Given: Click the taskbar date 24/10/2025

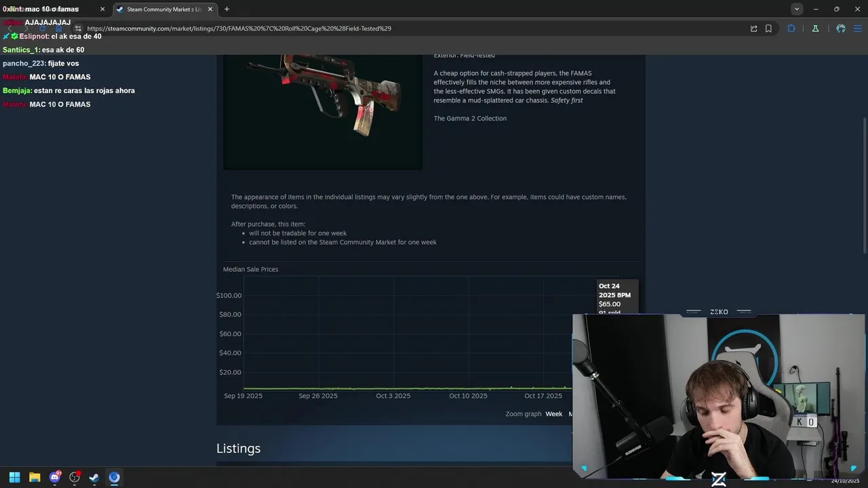Looking at the screenshot, I should click(845, 481).
